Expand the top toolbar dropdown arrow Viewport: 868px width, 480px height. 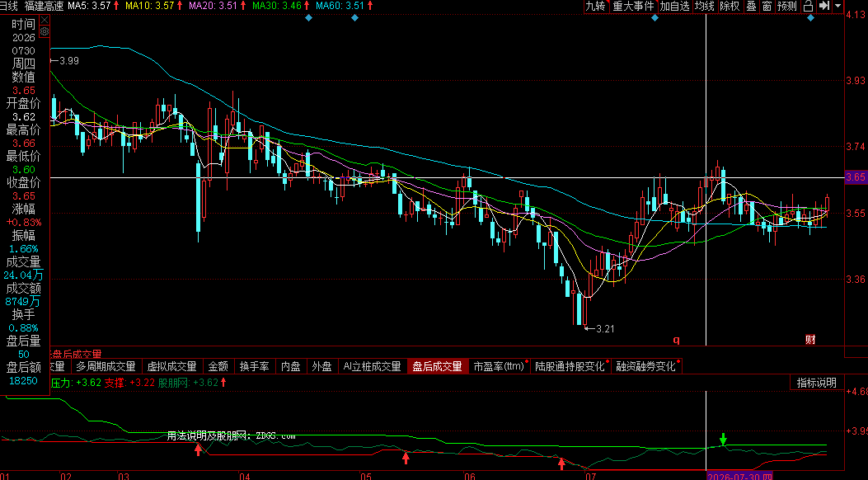(x=838, y=6)
